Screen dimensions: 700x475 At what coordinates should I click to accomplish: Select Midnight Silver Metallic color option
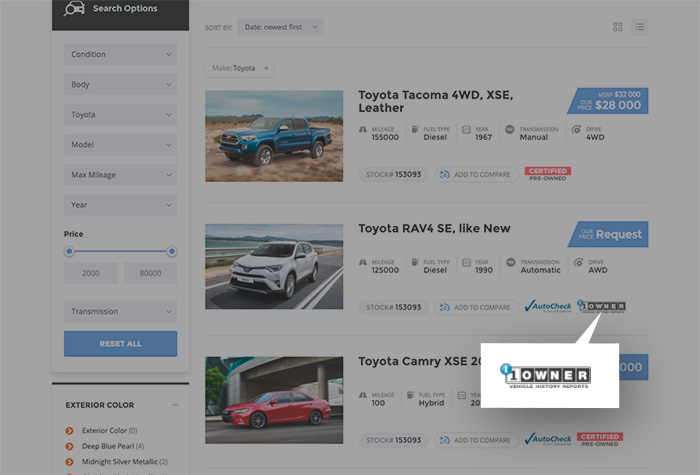tap(70, 461)
